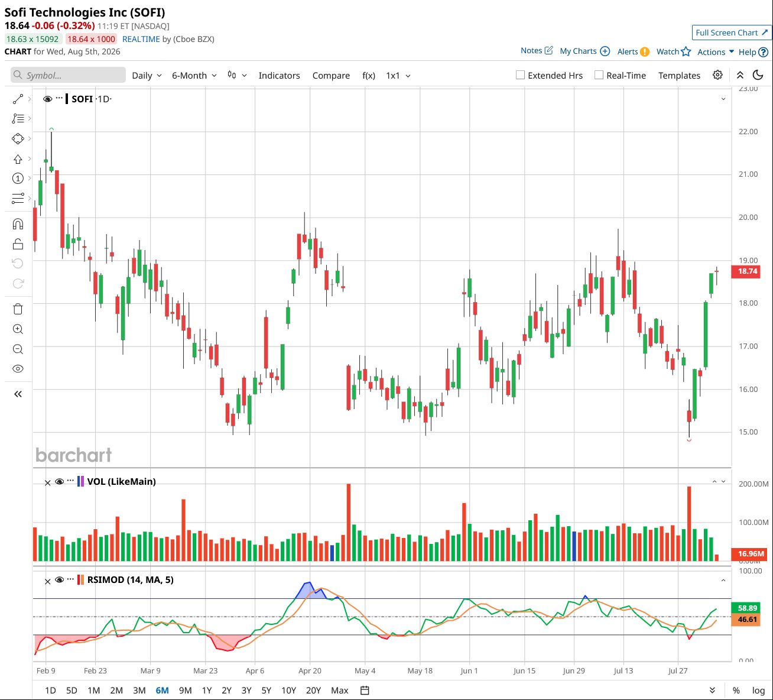Image resolution: width=773 pixels, height=700 pixels.
Task: Open the Indicators menu
Action: click(x=279, y=76)
